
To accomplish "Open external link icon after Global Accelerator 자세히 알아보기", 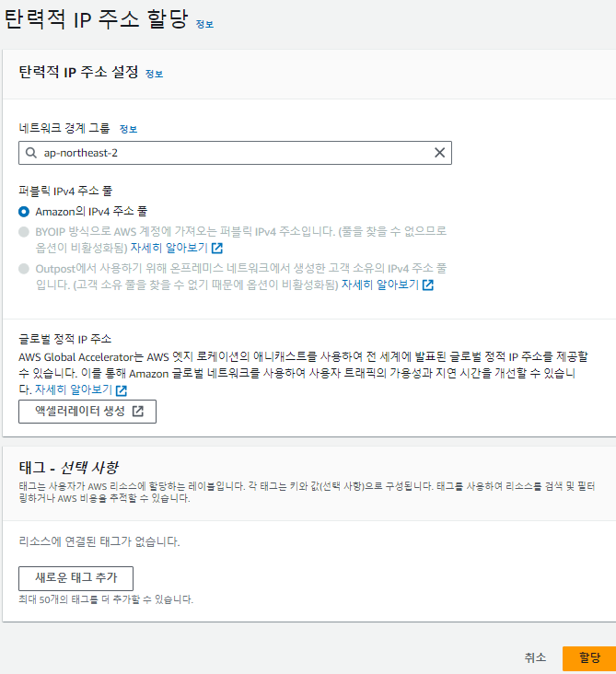I will point(122,390).
